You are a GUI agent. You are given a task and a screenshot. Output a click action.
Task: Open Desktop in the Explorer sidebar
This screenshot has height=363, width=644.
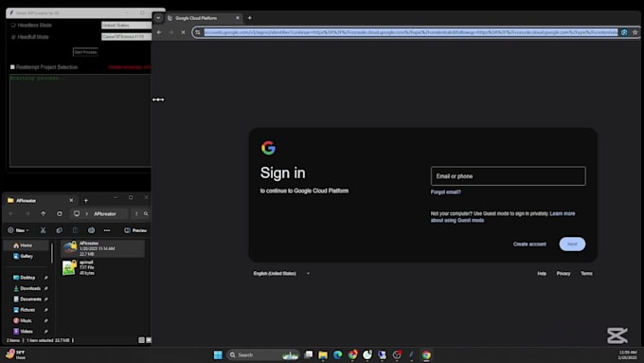28,278
